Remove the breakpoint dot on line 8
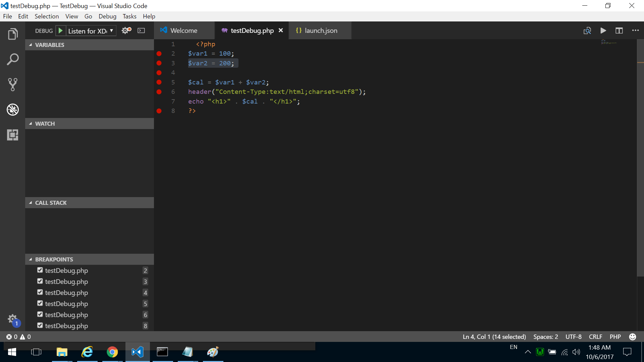This screenshot has height=362, width=644. tap(159, 111)
